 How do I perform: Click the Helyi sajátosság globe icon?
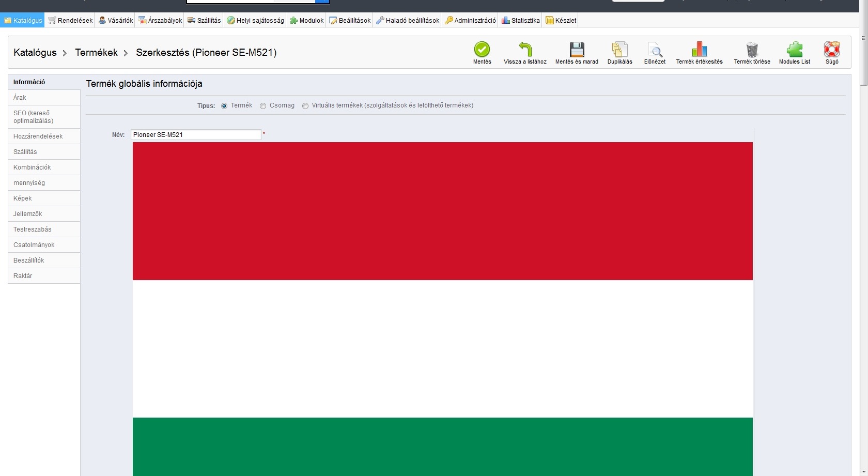[231, 21]
